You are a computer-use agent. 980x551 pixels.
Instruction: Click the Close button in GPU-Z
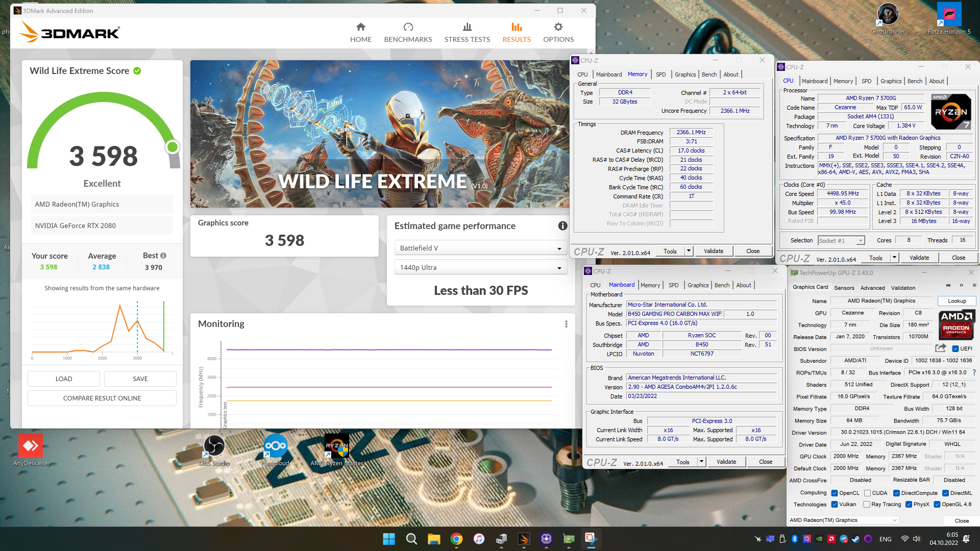(962, 520)
